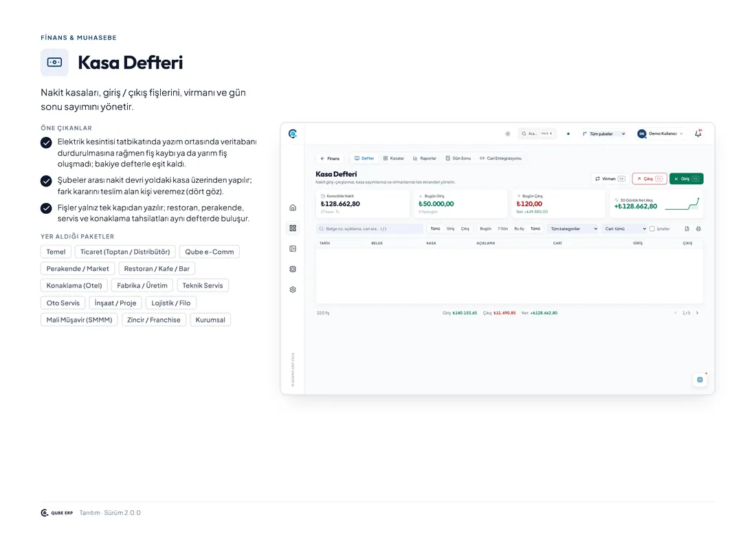Screen dimensions: 756x535
Task: Click the 30 Günlük Net Akış card
Action: coord(656,204)
